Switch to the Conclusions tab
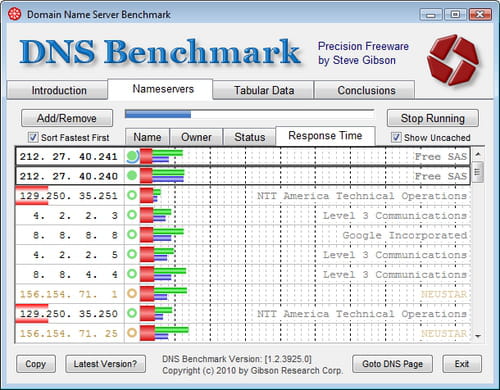Viewport: 500px width, 390px height. click(366, 90)
